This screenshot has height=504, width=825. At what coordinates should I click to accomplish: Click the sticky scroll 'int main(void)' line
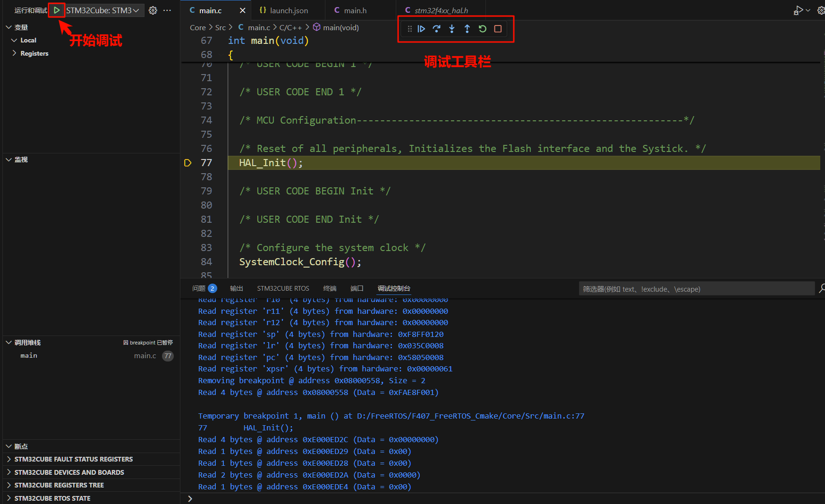click(x=268, y=41)
